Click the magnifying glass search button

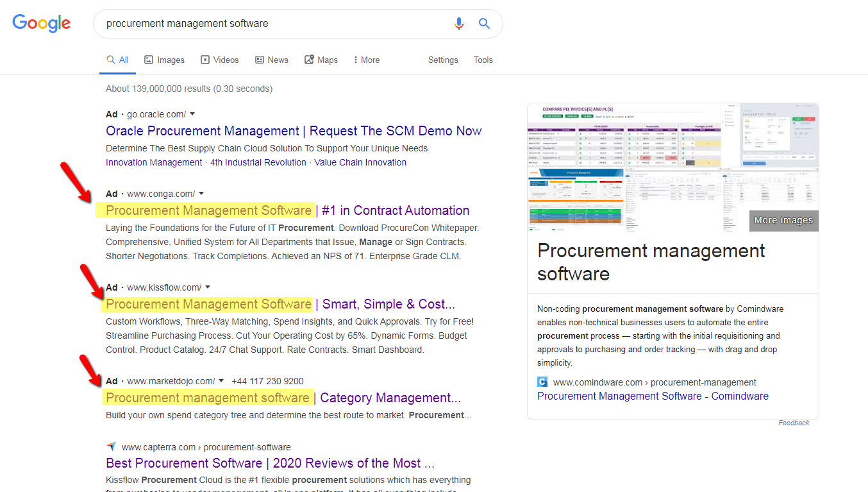pyautogui.click(x=485, y=24)
